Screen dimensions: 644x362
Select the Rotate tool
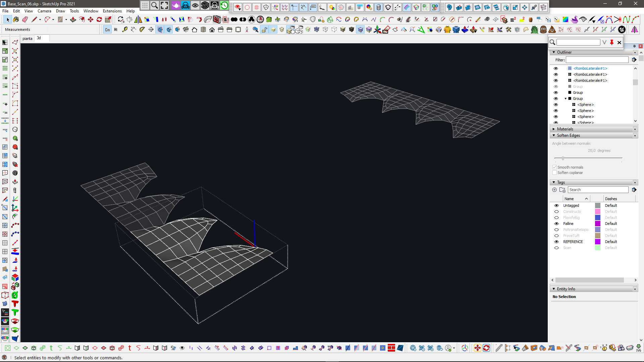99,19
